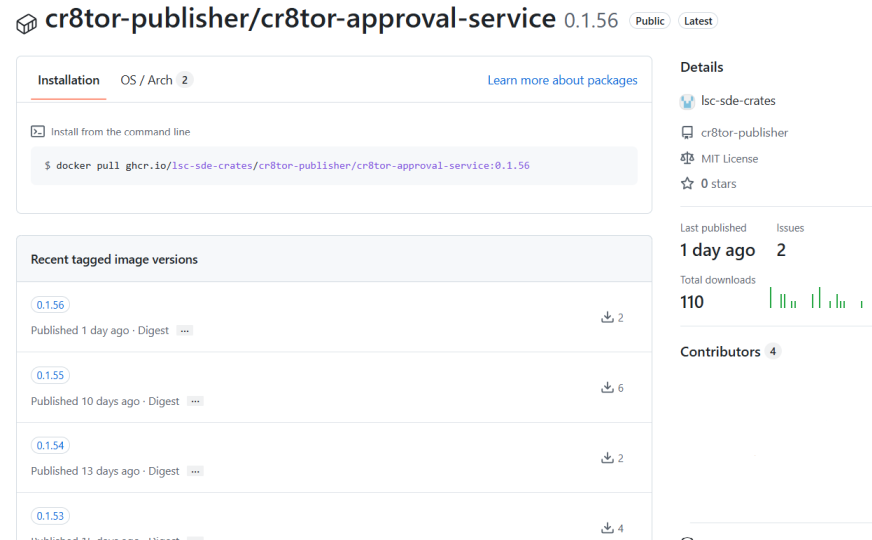The height and width of the screenshot is (540, 872).
Task: Switch to the Installation tab
Action: pos(68,80)
